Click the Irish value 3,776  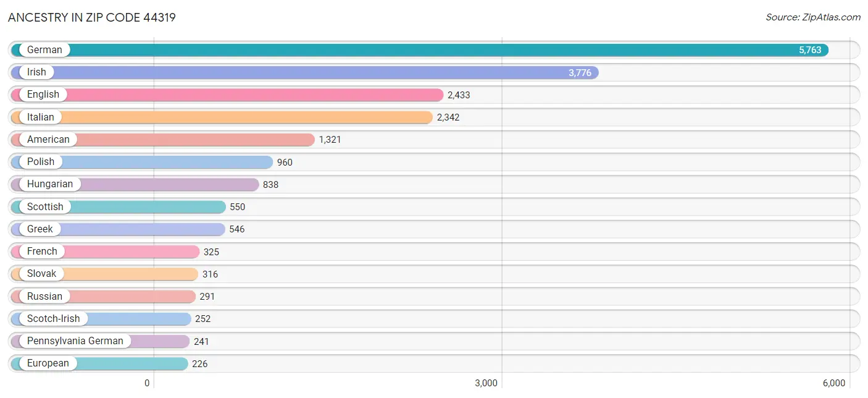point(580,73)
